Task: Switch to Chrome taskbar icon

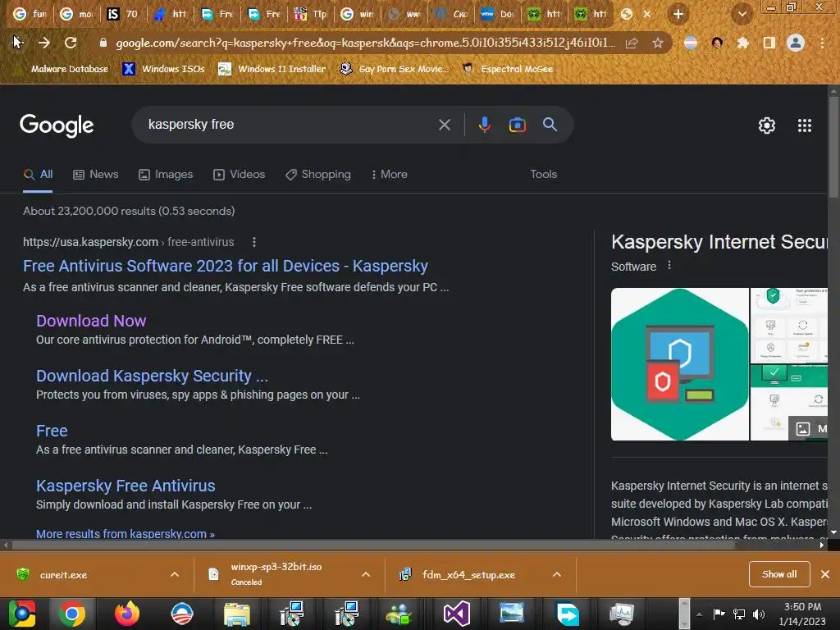Action: (72, 614)
